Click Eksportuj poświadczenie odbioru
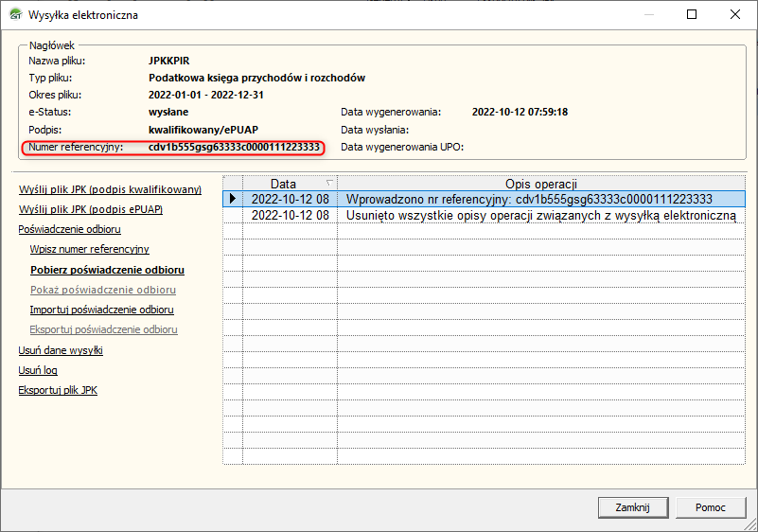This screenshot has height=532, width=758. pyautogui.click(x=103, y=329)
